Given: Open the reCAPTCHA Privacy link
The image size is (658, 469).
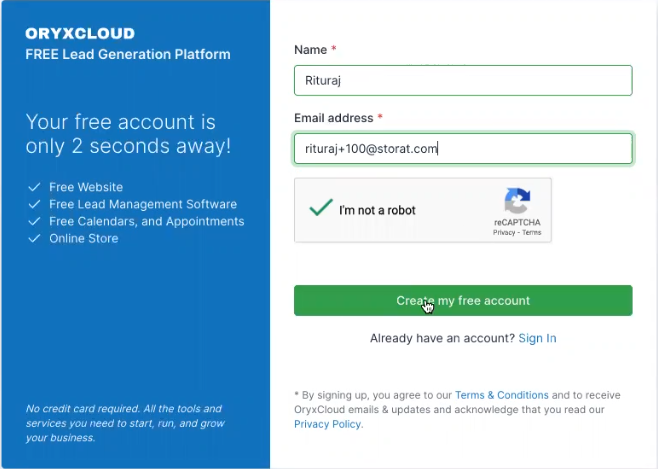Looking at the screenshot, I should coord(504,232).
